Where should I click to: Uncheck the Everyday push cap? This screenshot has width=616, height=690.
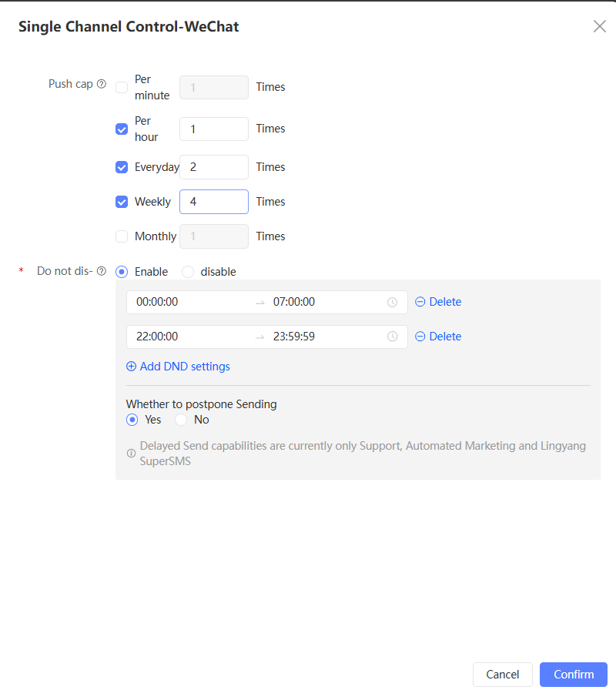(x=122, y=167)
